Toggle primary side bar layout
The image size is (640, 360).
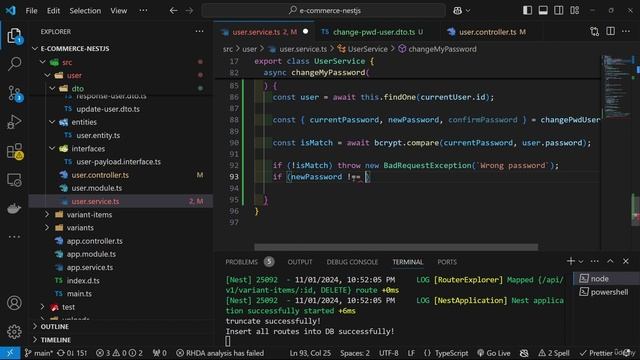pos(527,11)
